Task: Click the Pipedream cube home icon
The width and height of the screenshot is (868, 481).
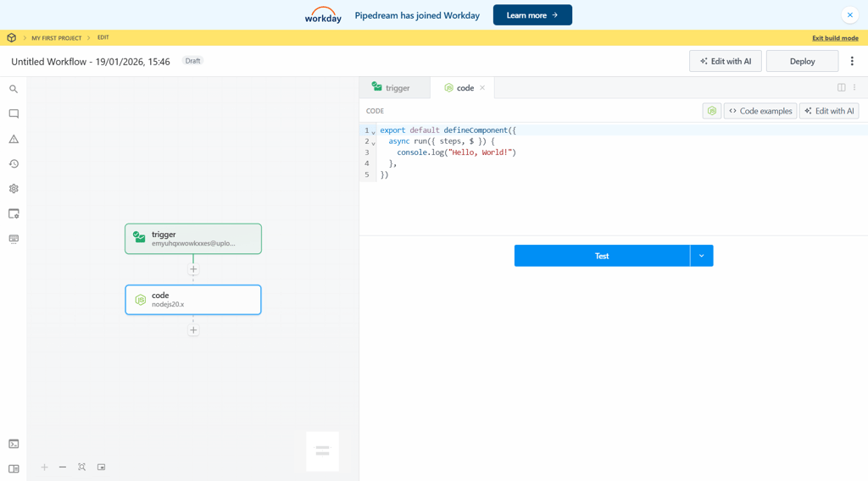Action: point(12,37)
